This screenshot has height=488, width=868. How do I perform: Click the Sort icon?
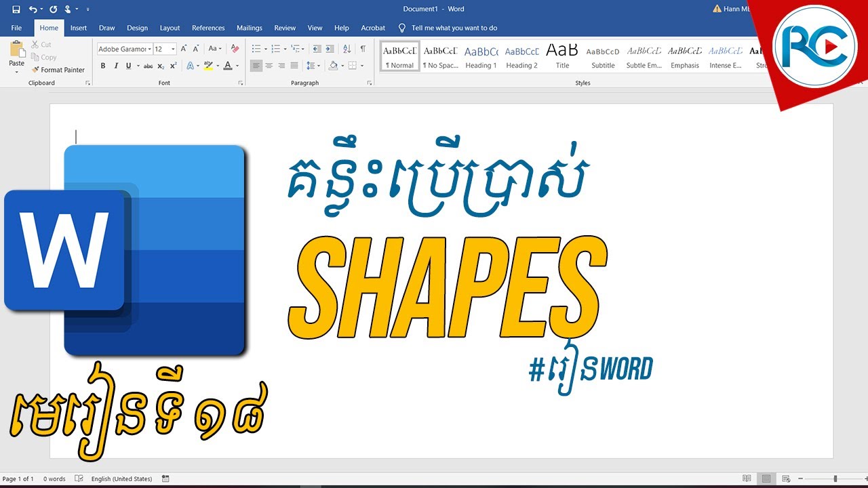347,49
